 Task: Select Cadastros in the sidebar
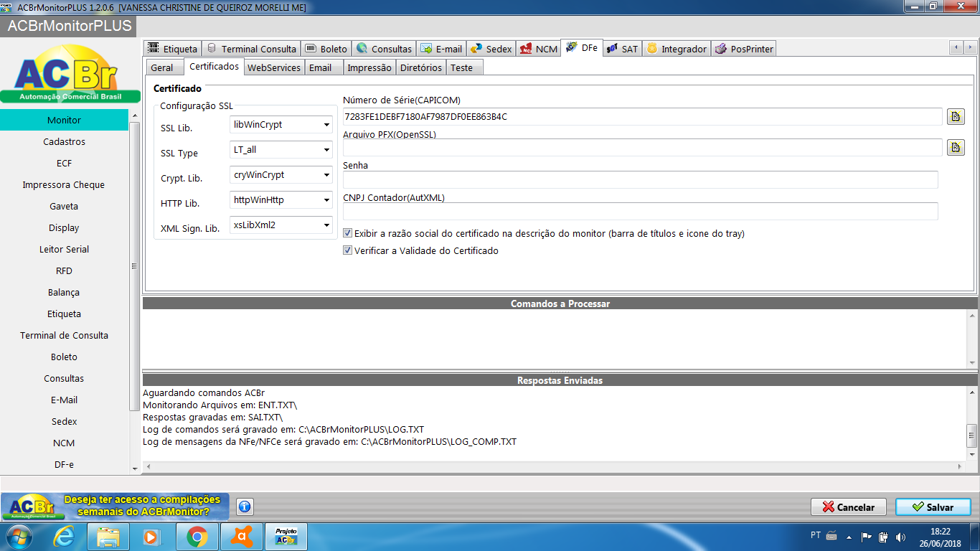coord(65,141)
